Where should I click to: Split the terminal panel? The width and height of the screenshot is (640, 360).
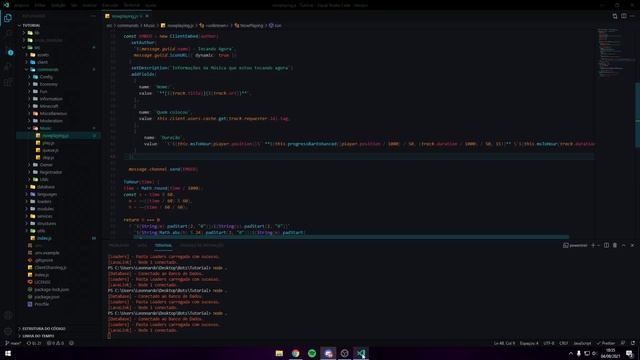tap(607, 245)
